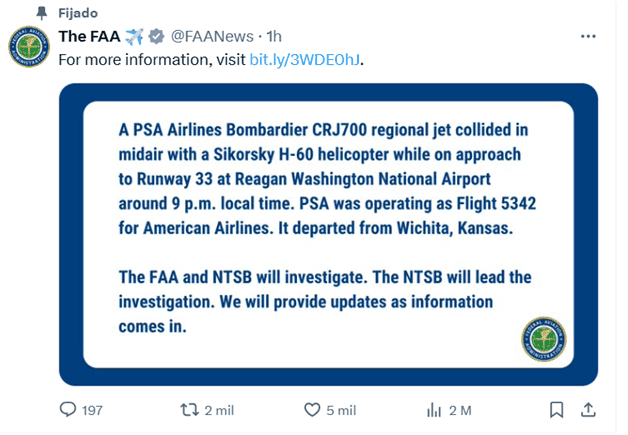Go to the @FAANews handle

[x=211, y=37]
